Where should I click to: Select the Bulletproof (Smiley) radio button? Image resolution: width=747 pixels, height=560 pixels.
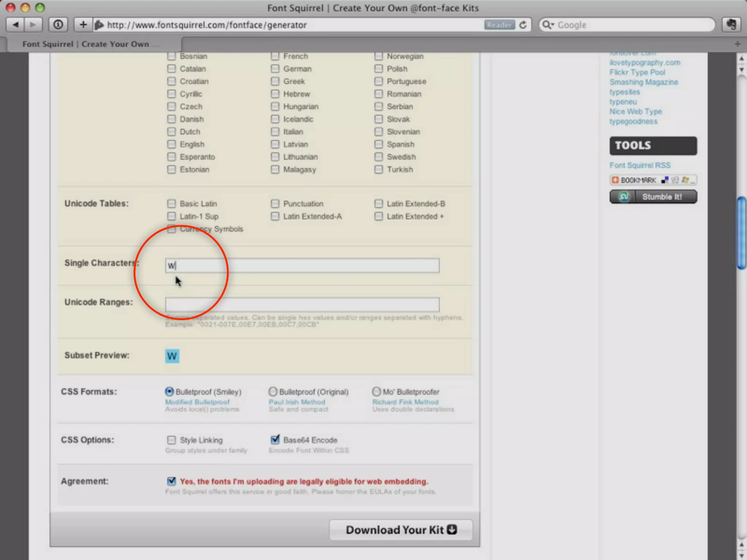click(x=169, y=392)
